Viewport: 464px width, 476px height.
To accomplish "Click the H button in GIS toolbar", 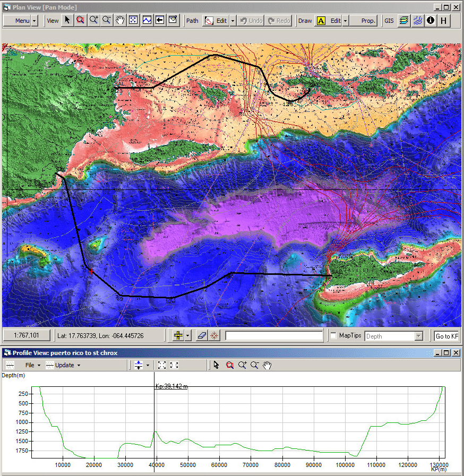I will pyautogui.click(x=444, y=21).
